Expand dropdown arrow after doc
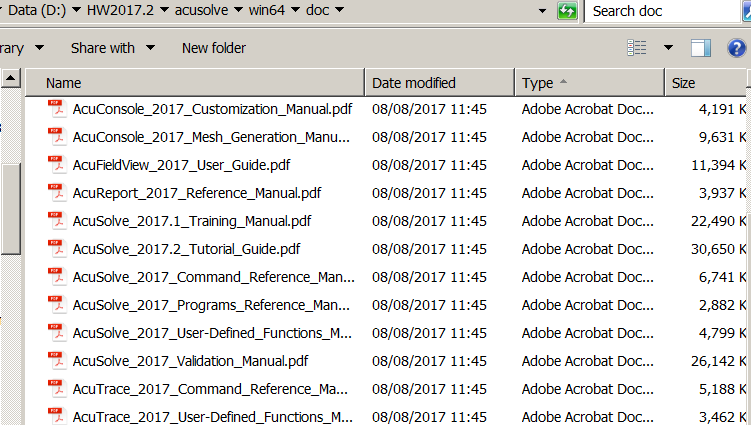This screenshot has width=751, height=425. pos(340,10)
